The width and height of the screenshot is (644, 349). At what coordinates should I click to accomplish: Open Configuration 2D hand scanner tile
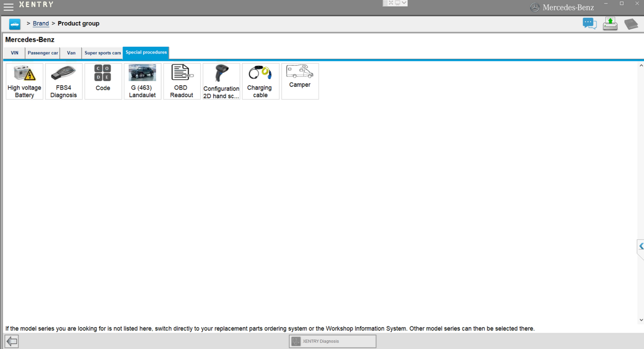pos(221,82)
